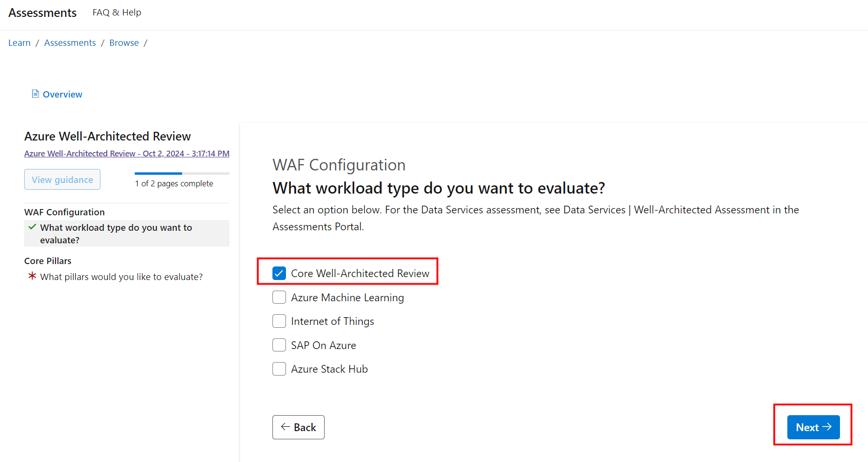Uncheck Core Well-Architected Review checkbox

(279, 273)
